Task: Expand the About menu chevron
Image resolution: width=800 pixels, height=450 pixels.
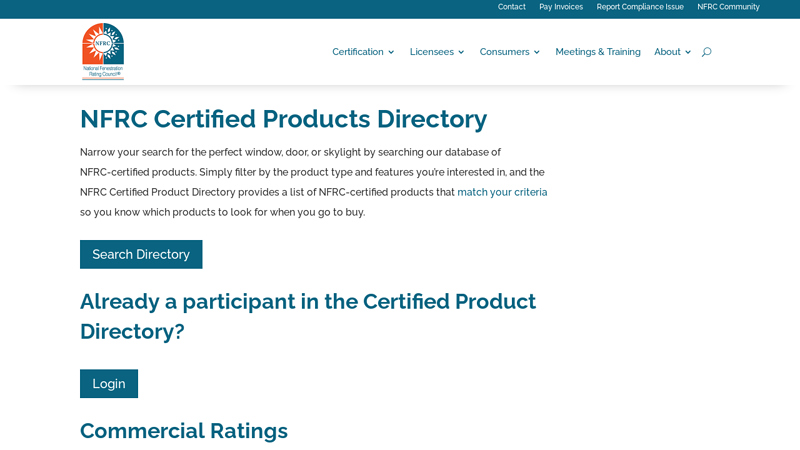Action: [688, 52]
